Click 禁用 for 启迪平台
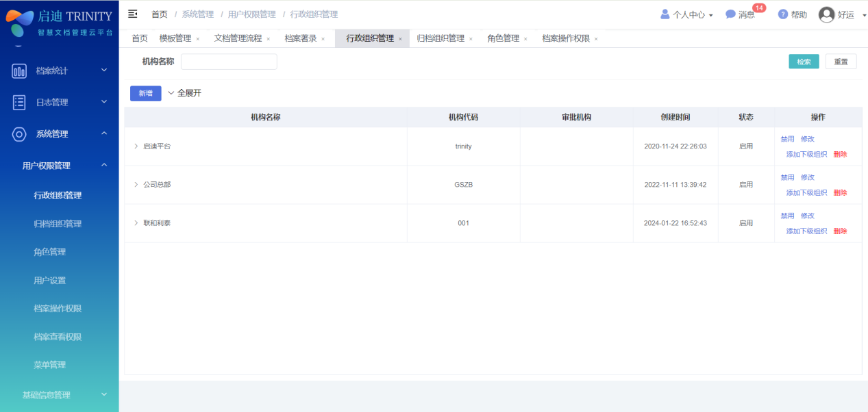Screen dimensions: 868x412 tap(787, 139)
